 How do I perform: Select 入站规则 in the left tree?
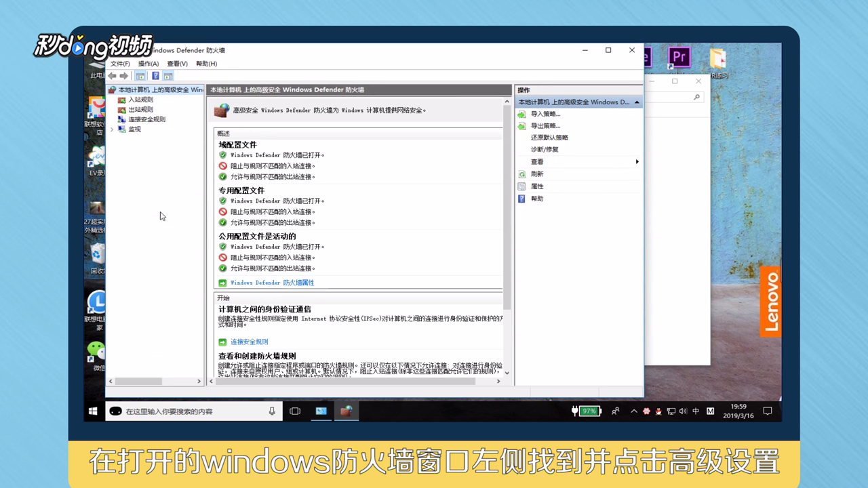(140, 100)
